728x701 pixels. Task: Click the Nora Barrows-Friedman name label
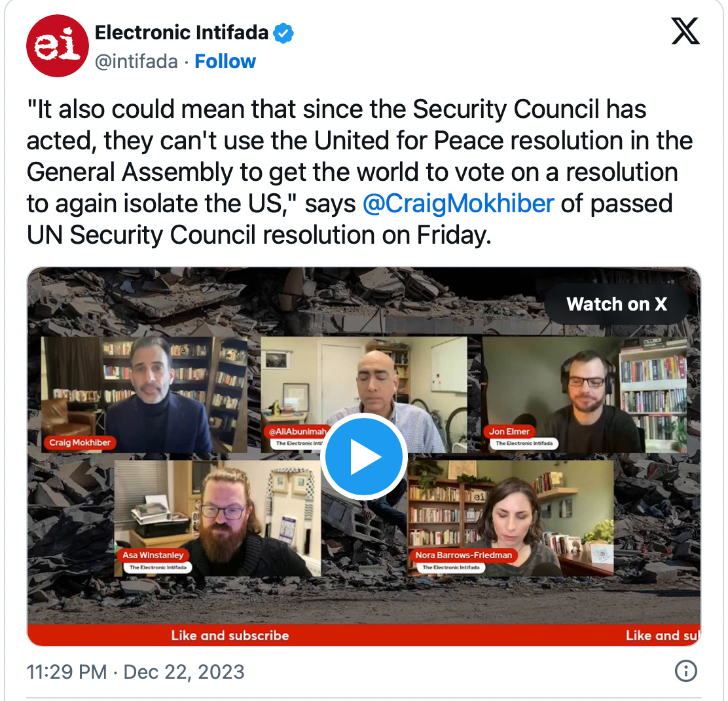tap(464, 555)
